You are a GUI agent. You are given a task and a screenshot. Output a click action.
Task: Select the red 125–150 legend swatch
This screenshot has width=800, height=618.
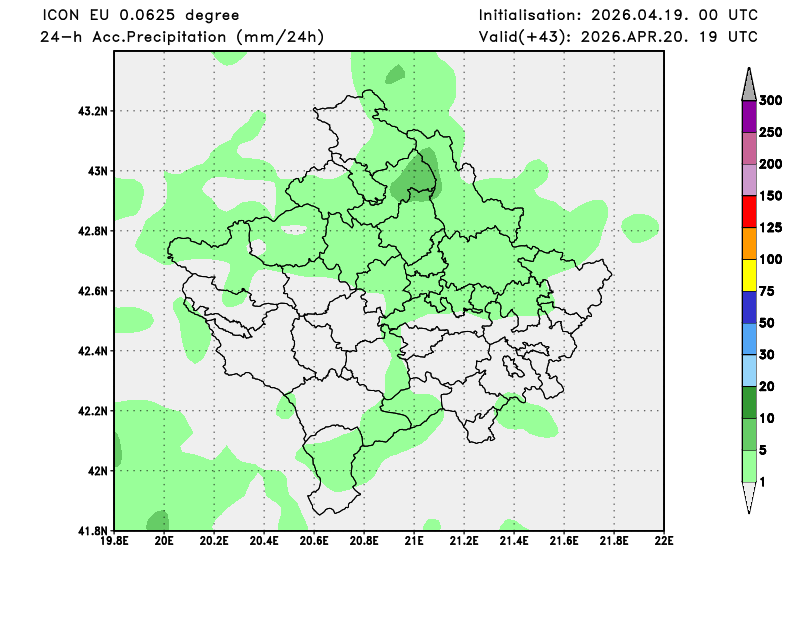[748, 211]
